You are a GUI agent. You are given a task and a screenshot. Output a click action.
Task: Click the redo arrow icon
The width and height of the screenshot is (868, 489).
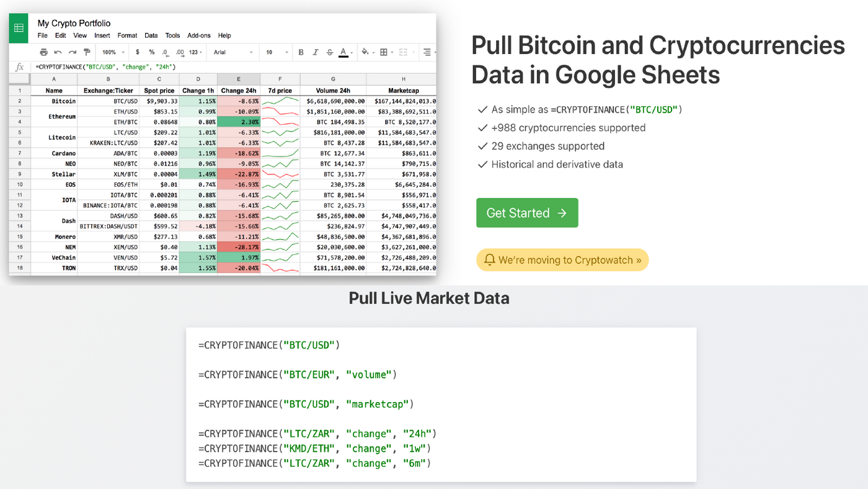(72, 52)
